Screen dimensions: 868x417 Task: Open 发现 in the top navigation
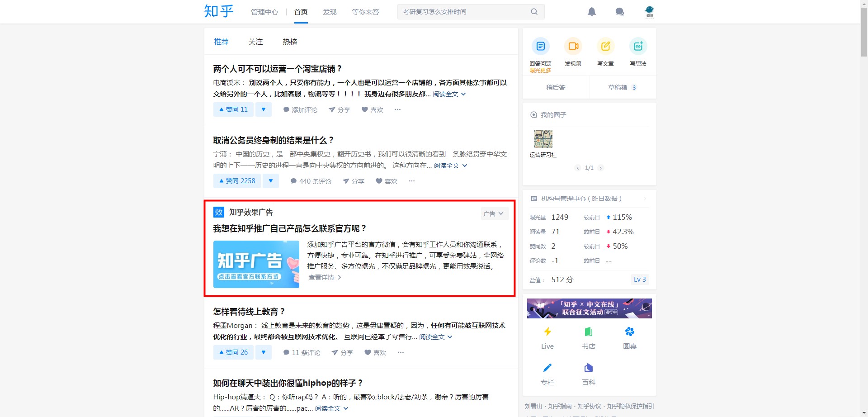pos(330,12)
